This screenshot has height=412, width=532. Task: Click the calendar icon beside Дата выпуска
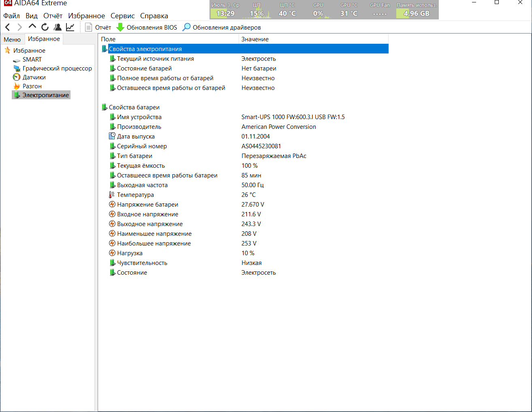(112, 136)
